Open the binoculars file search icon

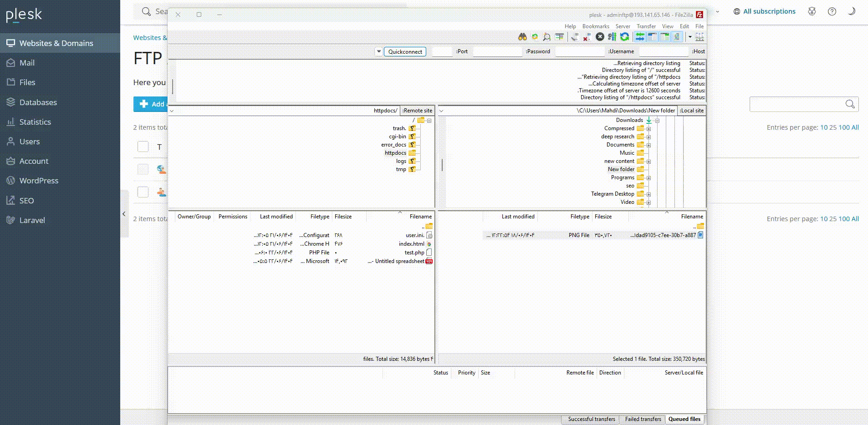pyautogui.click(x=522, y=37)
